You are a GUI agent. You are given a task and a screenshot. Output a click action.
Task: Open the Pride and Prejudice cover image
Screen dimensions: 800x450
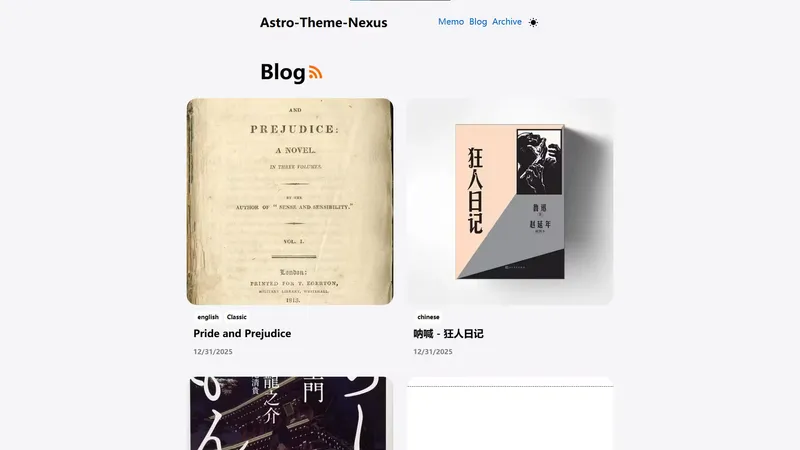pos(290,202)
